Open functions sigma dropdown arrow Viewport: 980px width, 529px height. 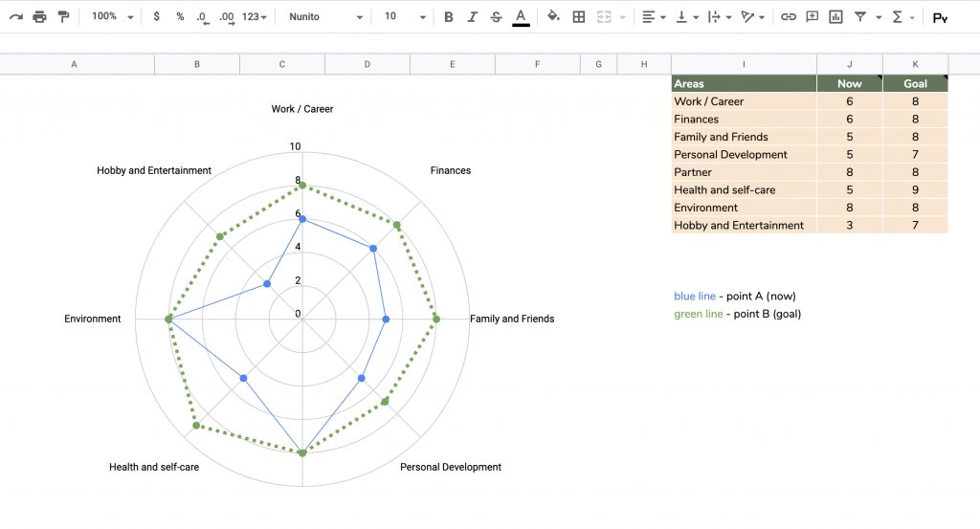coord(912,17)
